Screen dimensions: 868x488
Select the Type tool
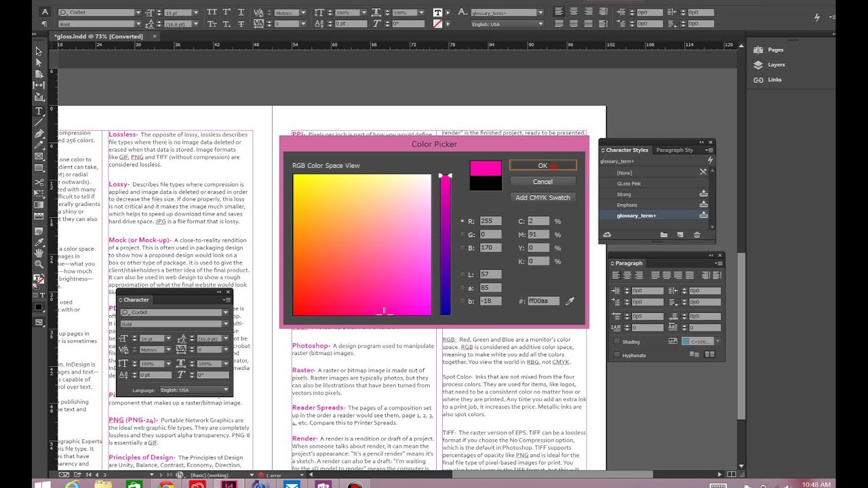(39, 110)
